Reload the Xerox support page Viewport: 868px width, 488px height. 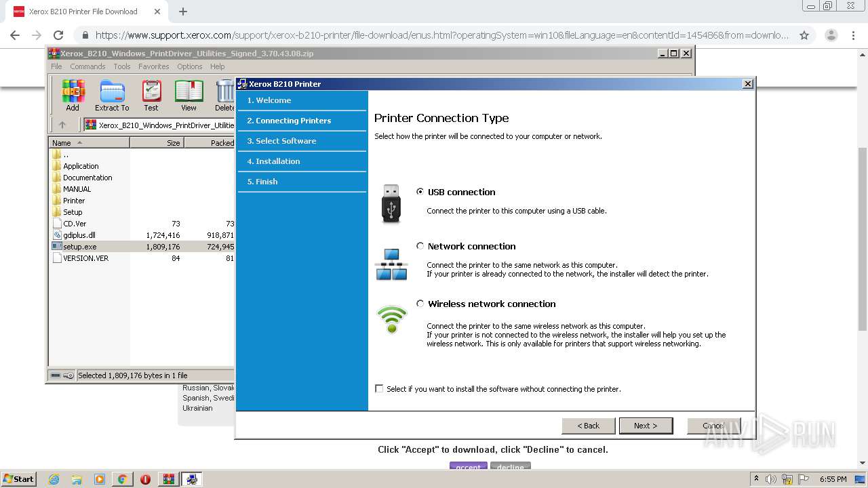pyautogui.click(x=58, y=35)
